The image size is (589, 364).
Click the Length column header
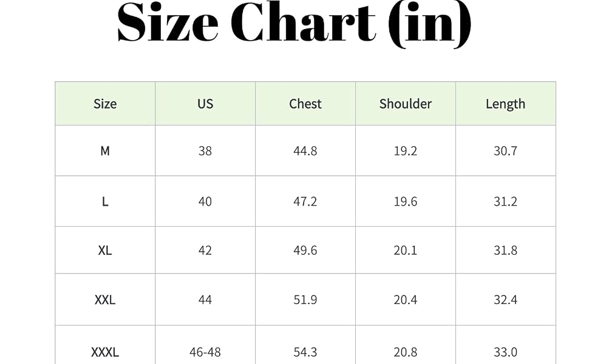coord(506,104)
